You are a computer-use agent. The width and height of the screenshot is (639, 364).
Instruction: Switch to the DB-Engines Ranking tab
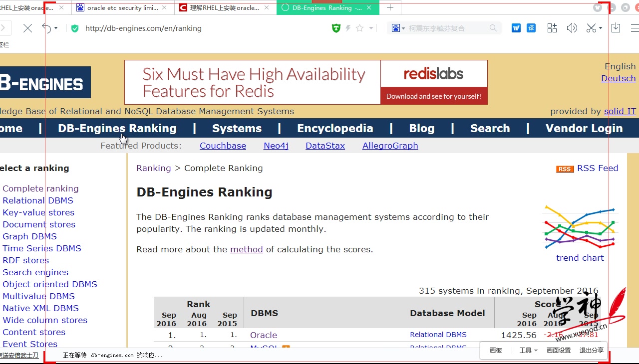[327, 8]
